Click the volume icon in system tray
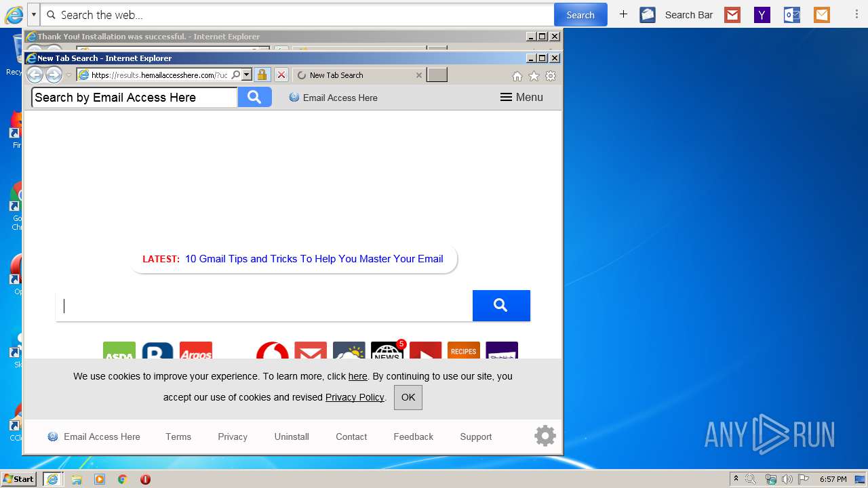The width and height of the screenshot is (868, 488). (x=787, y=479)
